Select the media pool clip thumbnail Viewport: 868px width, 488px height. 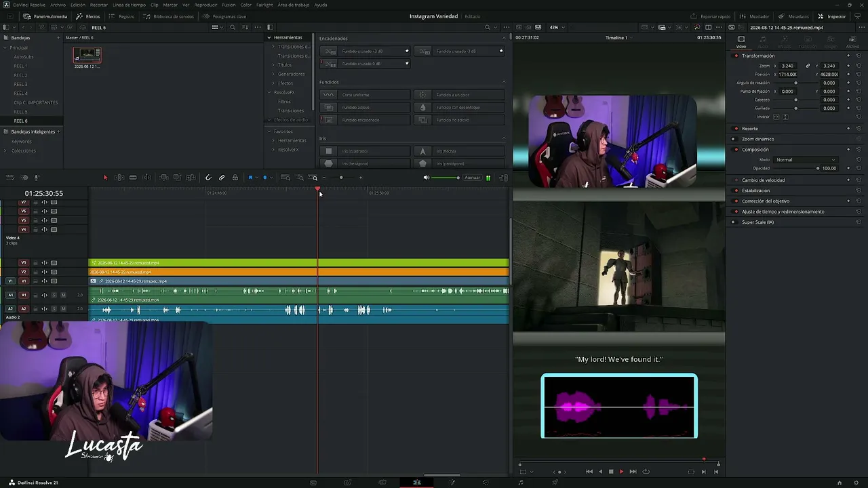[87, 56]
